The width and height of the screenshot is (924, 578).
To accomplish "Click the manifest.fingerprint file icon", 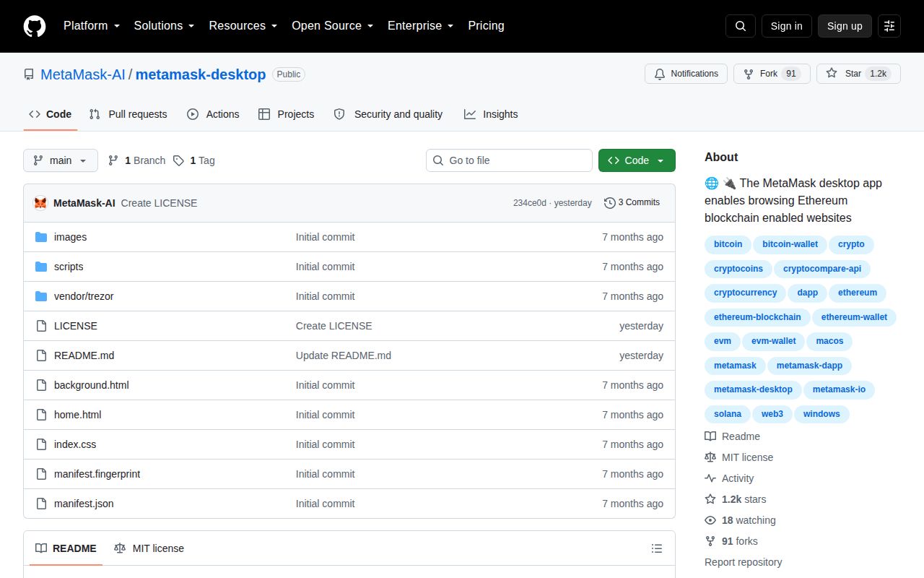I will [41, 474].
